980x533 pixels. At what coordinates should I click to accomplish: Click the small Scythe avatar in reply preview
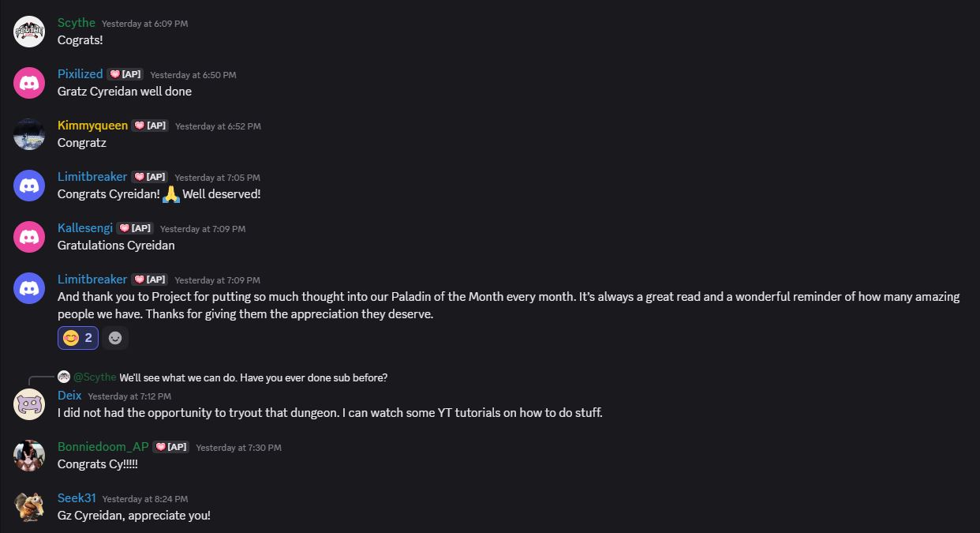pos(64,377)
